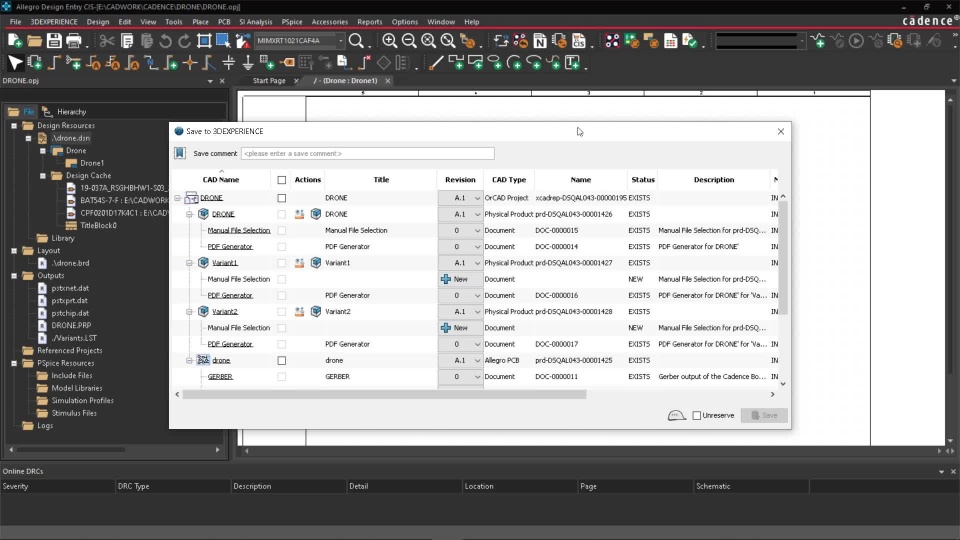The width and height of the screenshot is (960, 540).
Task: Click the Print toolbar icon
Action: [x=73, y=41]
